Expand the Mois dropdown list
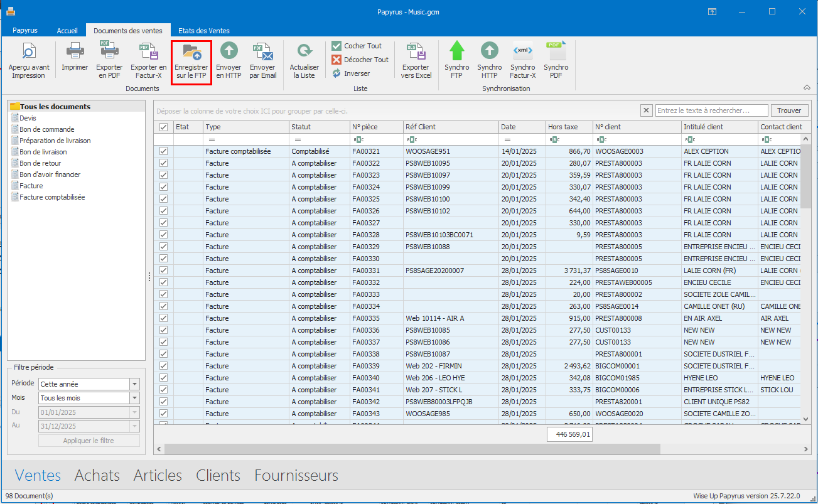This screenshot has width=818, height=504. tap(134, 398)
